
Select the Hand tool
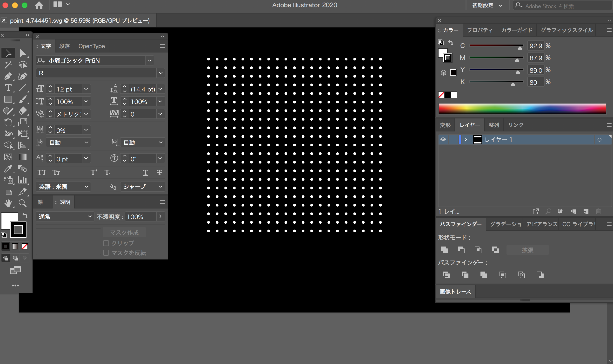point(8,203)
